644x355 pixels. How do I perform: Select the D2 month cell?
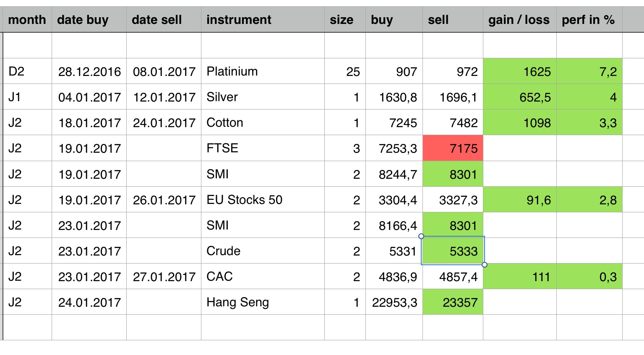click(x=27, y=71)
